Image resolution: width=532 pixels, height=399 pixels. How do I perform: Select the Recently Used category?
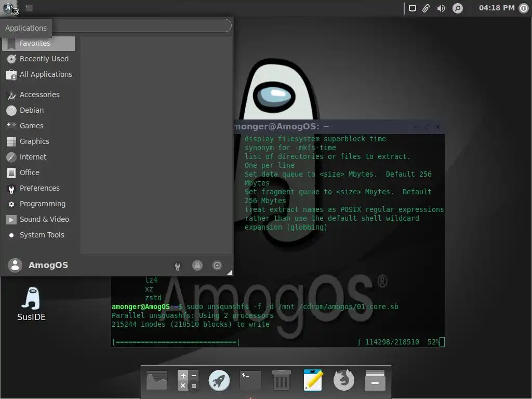tap(38, 59)
